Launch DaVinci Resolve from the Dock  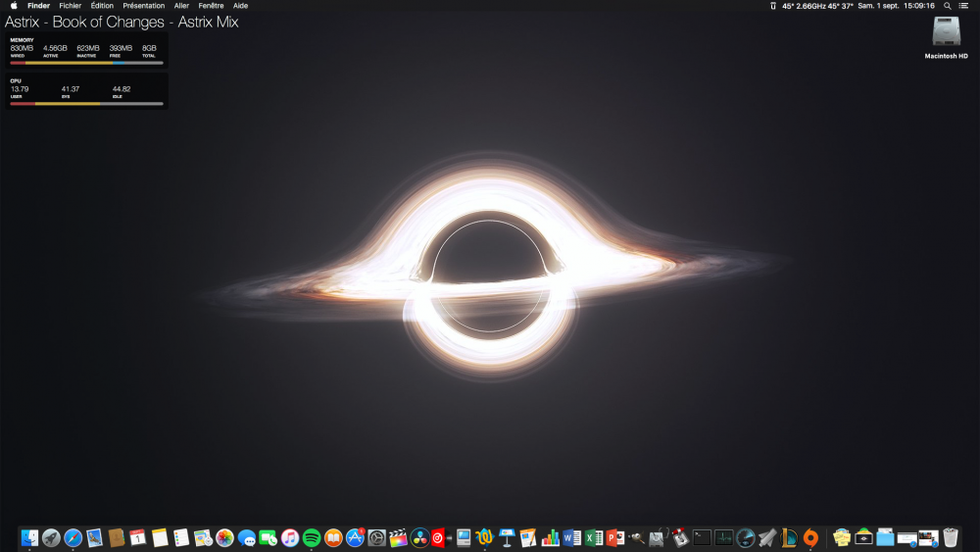coord(420,537)
